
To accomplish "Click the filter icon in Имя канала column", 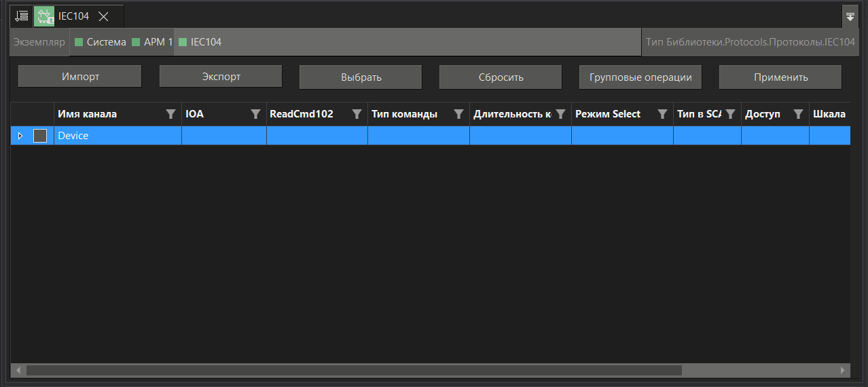I will click(171, 115).
